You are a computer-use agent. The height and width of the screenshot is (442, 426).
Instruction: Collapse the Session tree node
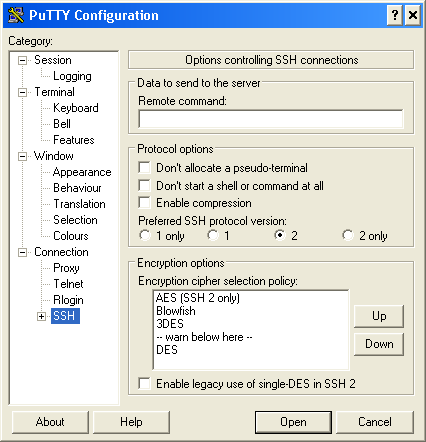tap(22, 60)
